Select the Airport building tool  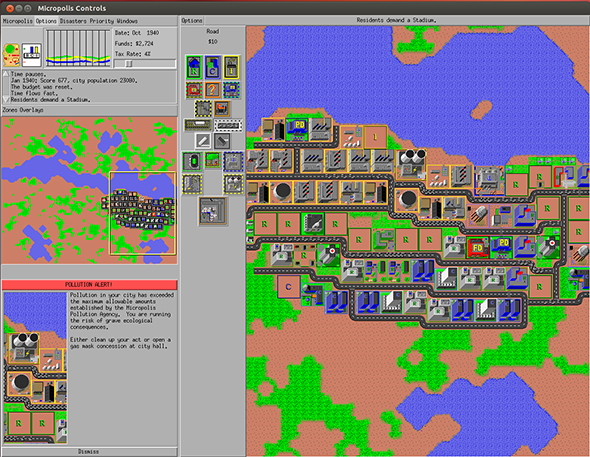[213, 211]
